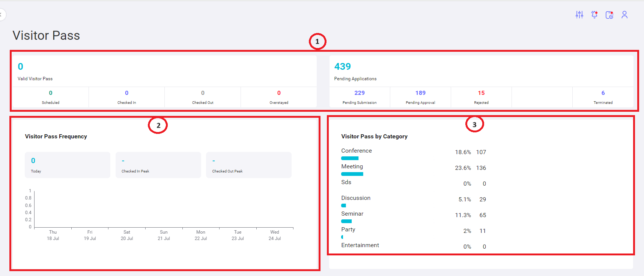Open the 15 Rejected tile

[481, 97]
